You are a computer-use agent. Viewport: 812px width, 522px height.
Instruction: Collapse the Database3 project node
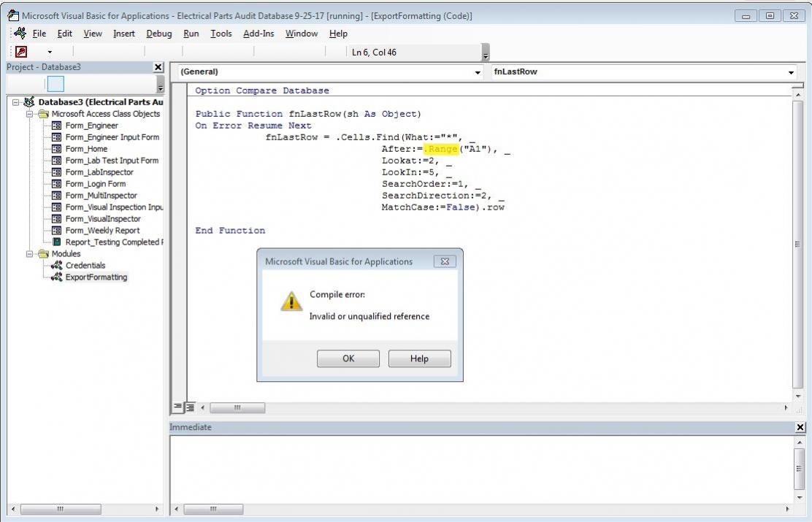pos(16,102)
